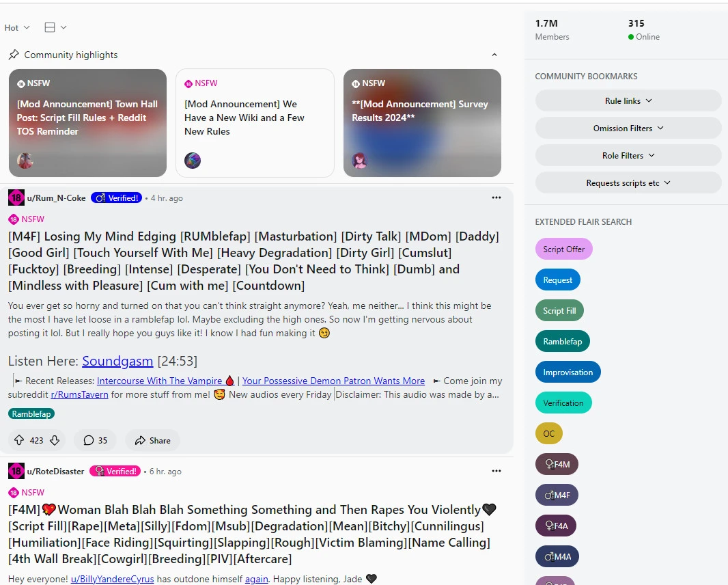
Task: Filter by the Script Fill flair
Action: click(559, 311)
